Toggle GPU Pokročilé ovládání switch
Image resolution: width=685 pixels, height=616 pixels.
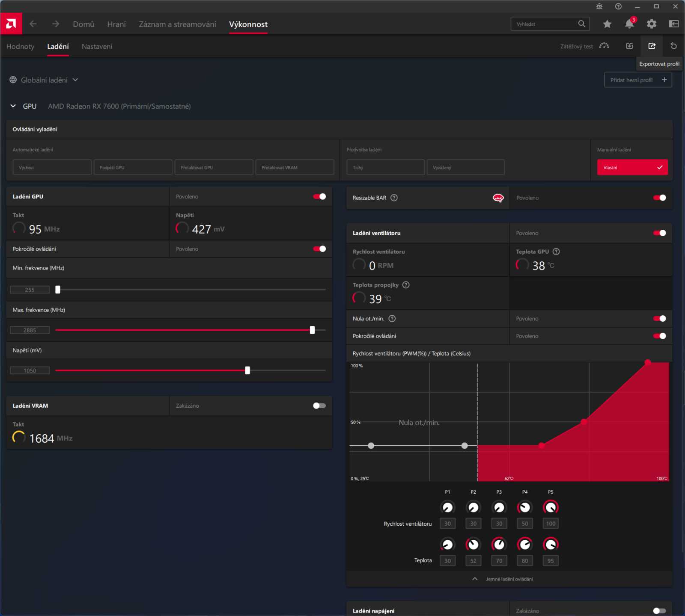coord(319,249)
